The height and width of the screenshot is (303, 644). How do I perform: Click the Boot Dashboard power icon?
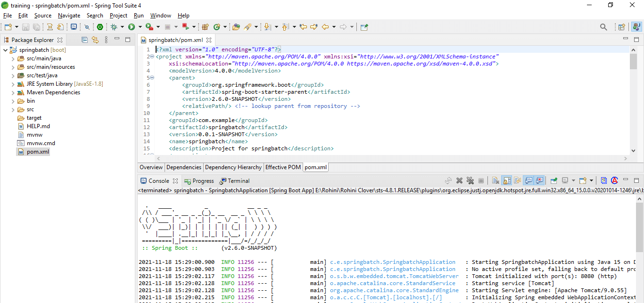tap(100, 27)
